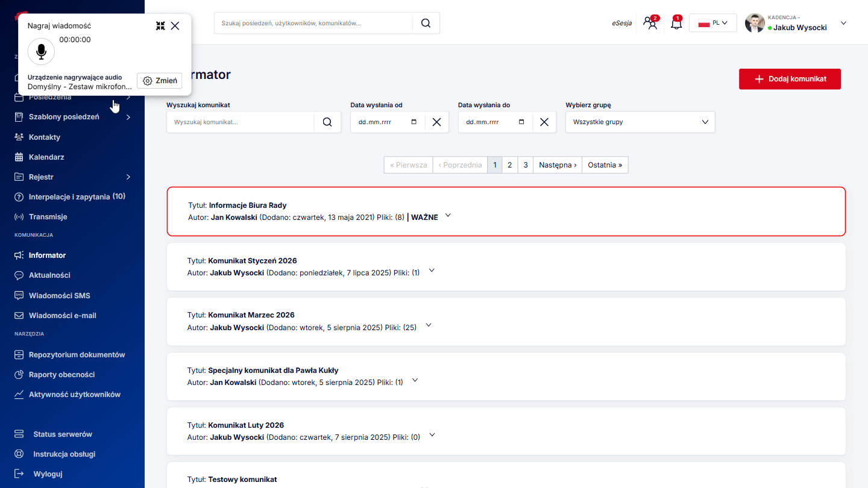Screen dimensions: 868x488
Task: Expand the Komunikat Styczeń 2026 entry
Action: tap(432, 271)
